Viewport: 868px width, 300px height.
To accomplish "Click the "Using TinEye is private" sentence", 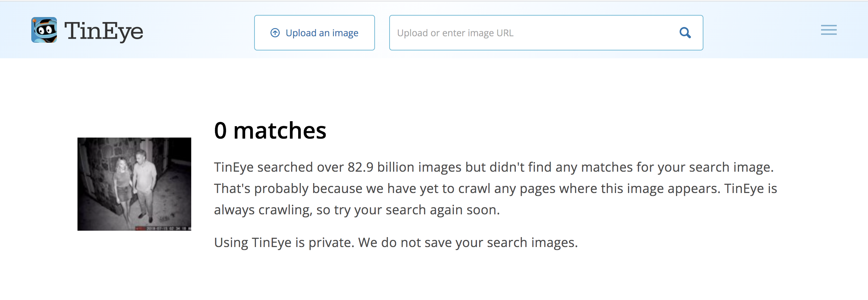I will point(284,242).
